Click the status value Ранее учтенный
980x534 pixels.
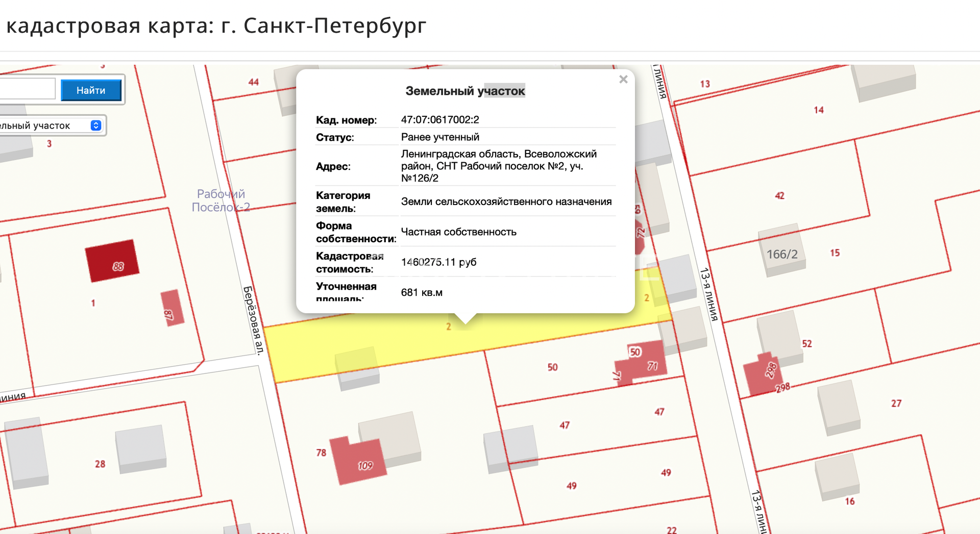point(440,137)
